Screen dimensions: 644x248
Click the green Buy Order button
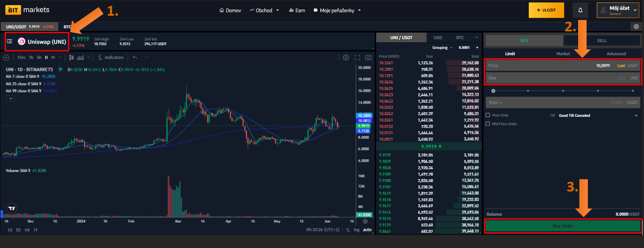[x=563, y=226]
